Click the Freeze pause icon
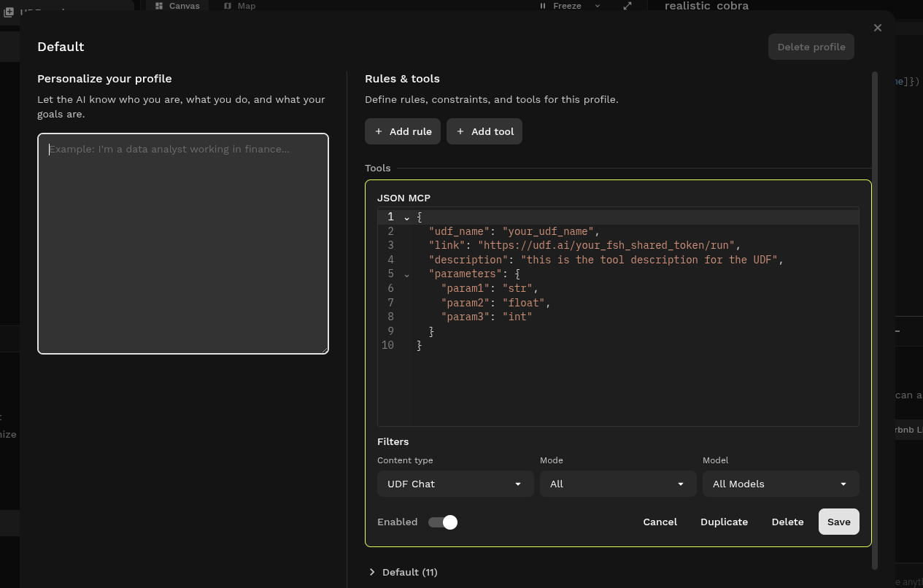The width and height of the screenshot is (923, 588). click(x=541, y=6)
